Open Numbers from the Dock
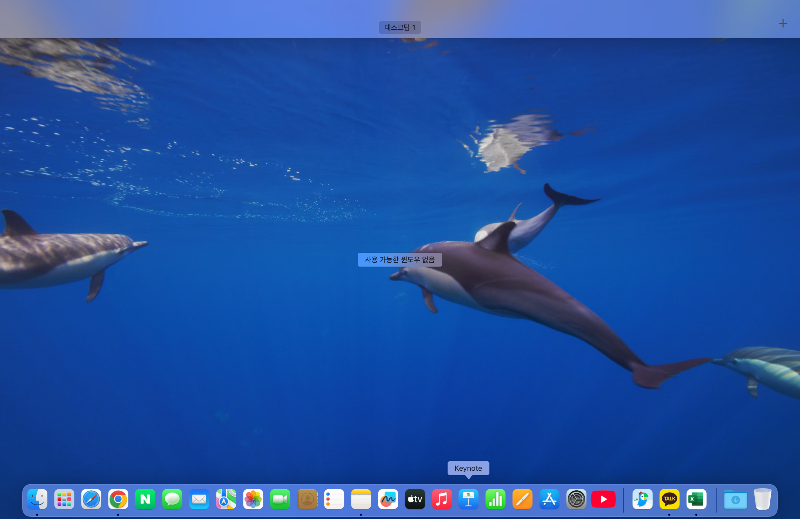This screenshot has height=519, width=800. coord(495,499)
